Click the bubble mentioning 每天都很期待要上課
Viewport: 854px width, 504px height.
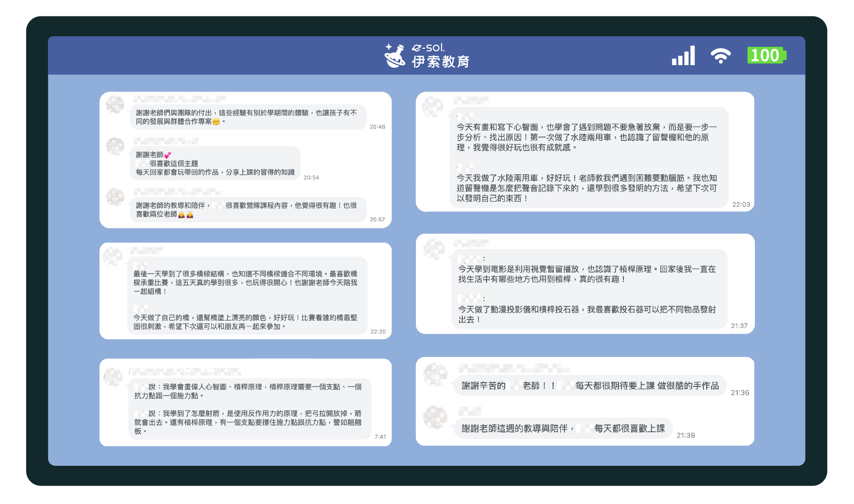click(590, 386)
